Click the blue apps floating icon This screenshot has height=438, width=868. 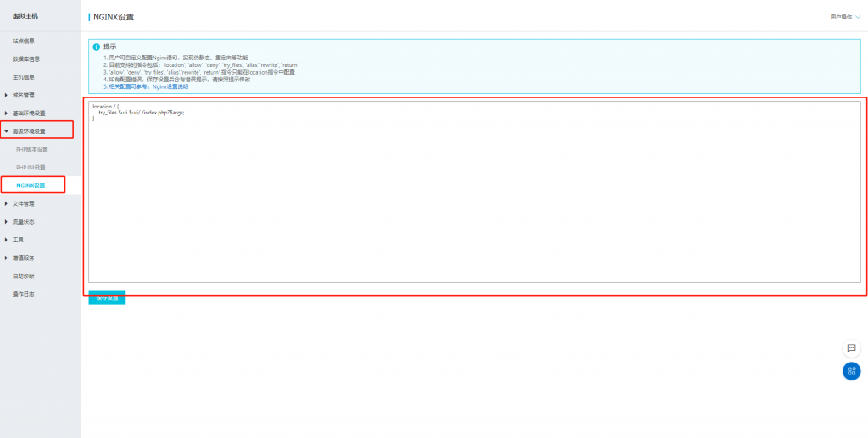pyautogui.click(x=851, y=371)
